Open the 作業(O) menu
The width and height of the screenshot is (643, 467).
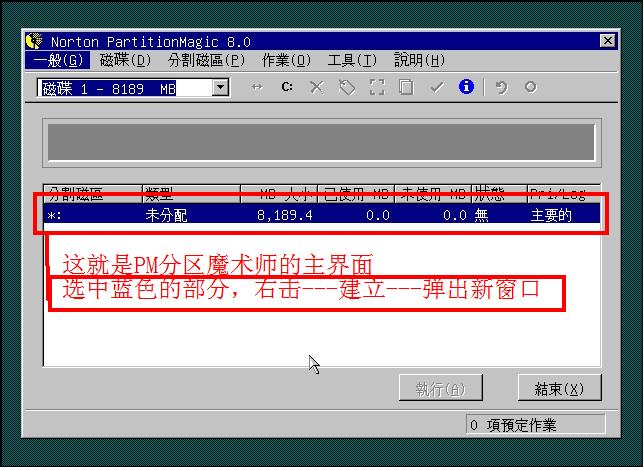286,60
